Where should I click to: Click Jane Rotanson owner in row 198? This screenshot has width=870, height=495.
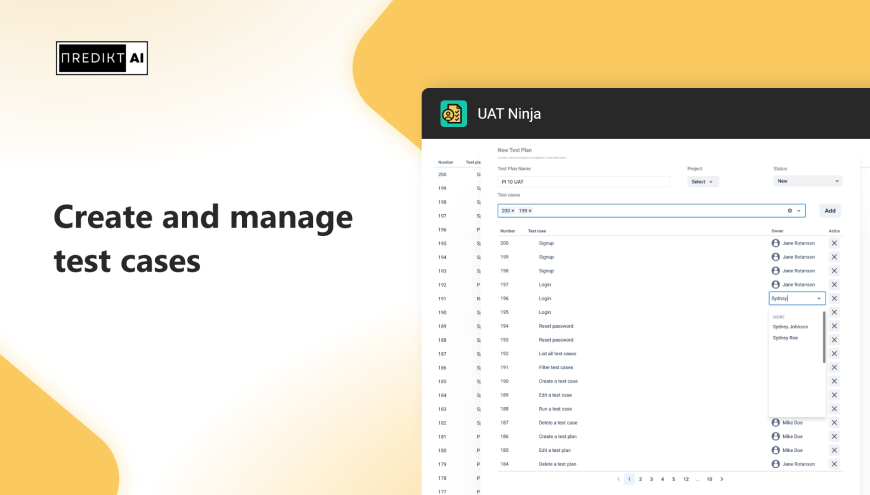798,271
